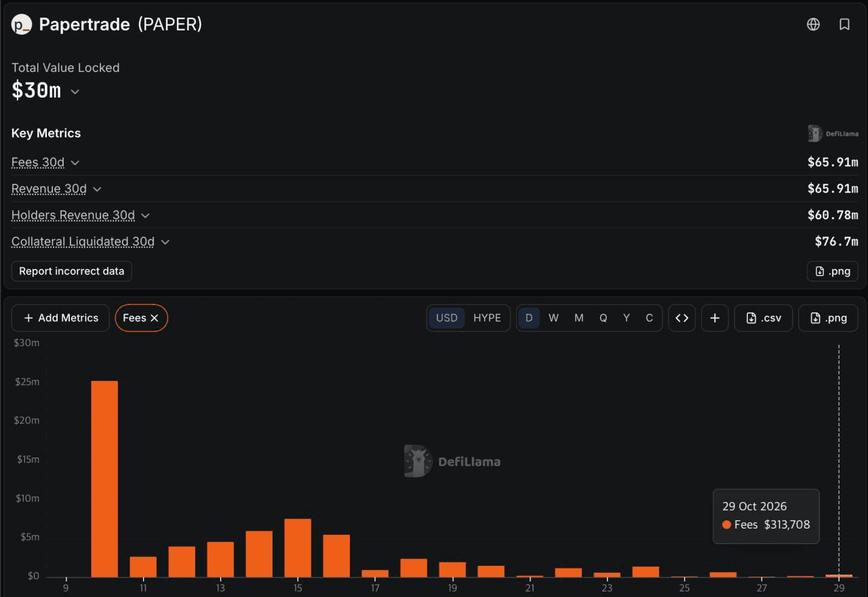Click the 29 Oct 2026 tooltip date
868x597 pixels.
755,506
